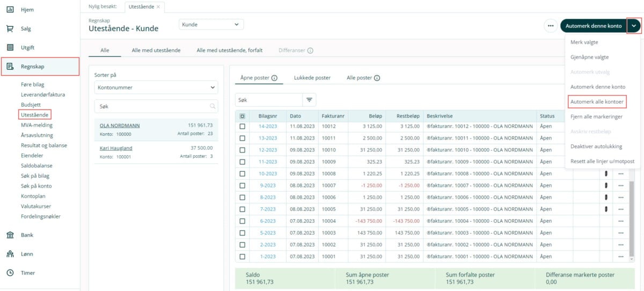
Task: Toggle the select-all checkbox in table header
Action: coord(243,116)
